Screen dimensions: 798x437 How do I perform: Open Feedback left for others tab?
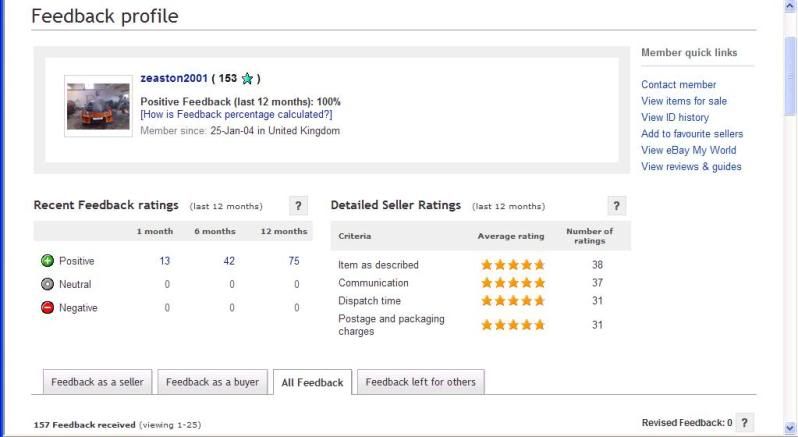tap(421, 382)
